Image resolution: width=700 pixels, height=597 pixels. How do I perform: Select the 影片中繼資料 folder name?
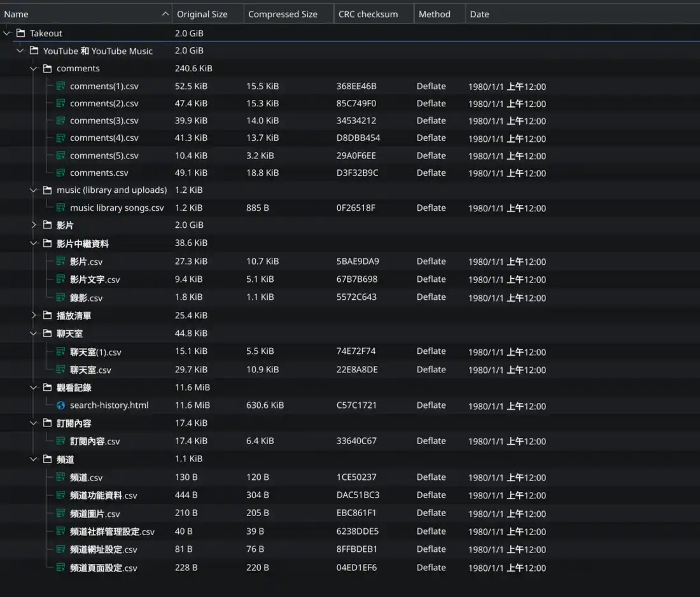[83, 243]
